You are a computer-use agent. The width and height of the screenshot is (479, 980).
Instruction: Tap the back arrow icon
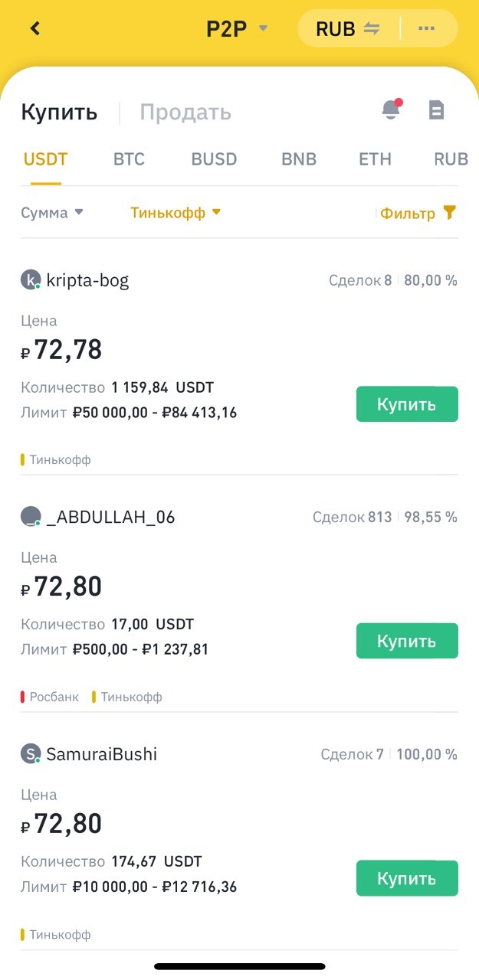34,29
